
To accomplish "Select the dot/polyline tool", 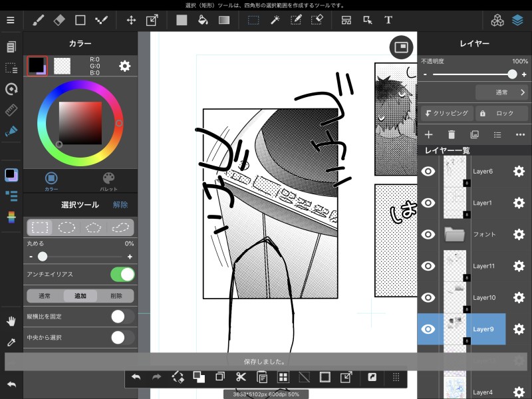I will point(101,21).
